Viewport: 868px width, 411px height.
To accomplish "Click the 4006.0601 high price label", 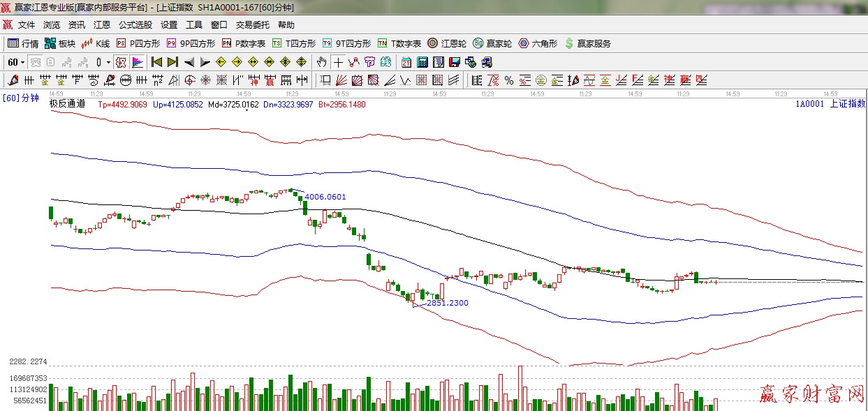I will [x=325, y=197].
